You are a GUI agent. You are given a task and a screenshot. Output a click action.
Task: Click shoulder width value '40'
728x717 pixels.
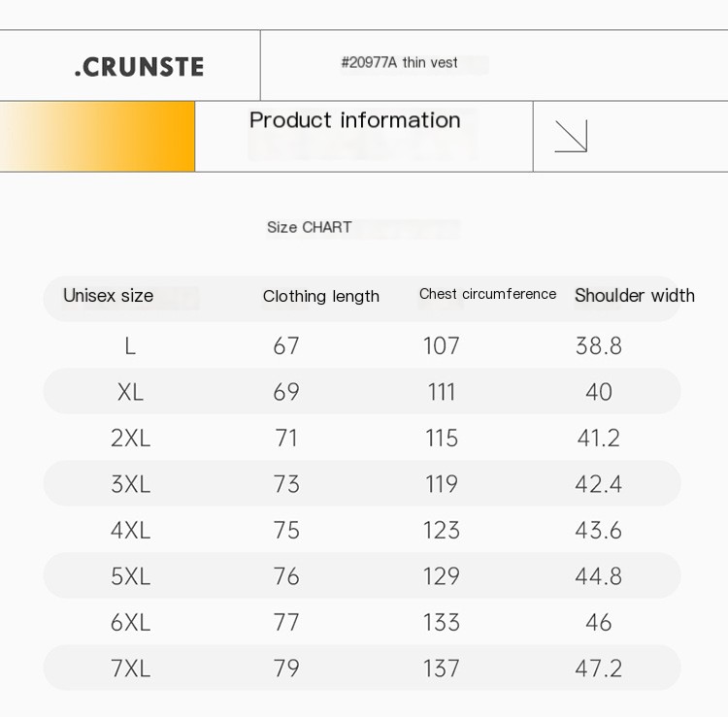pos(599,392)
